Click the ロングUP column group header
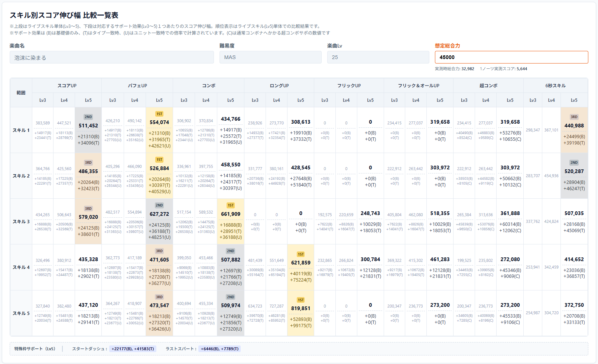 point(279,85)
